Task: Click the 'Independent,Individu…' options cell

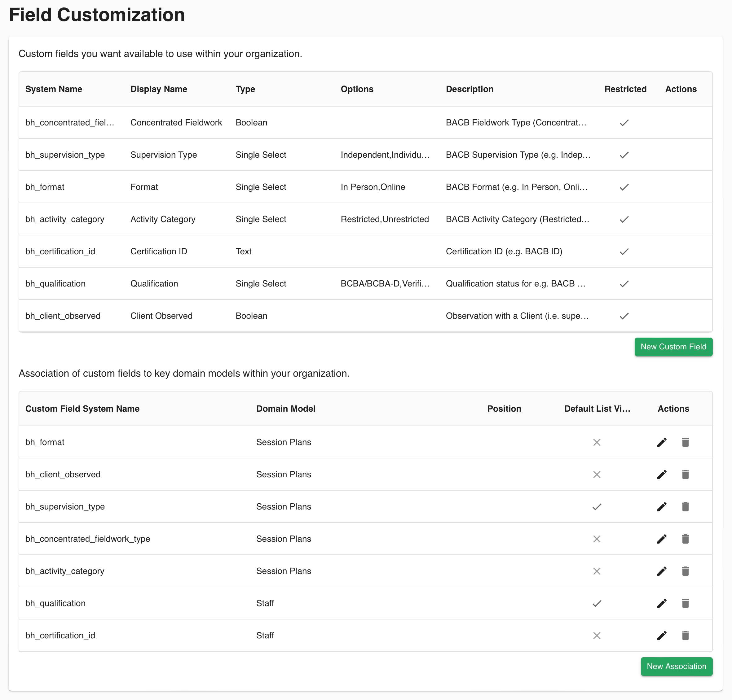Action: (x=385, y=155)
